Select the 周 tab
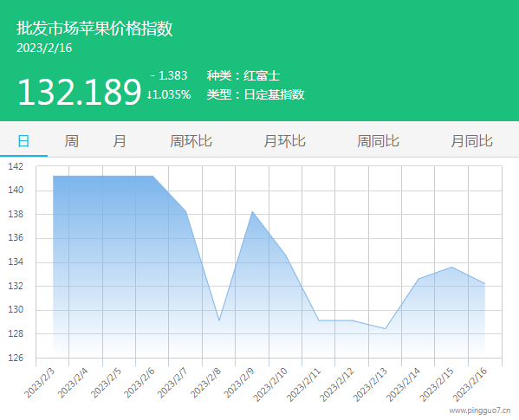Viewport: 519px width, 420px height. click(x=72, y=141)
